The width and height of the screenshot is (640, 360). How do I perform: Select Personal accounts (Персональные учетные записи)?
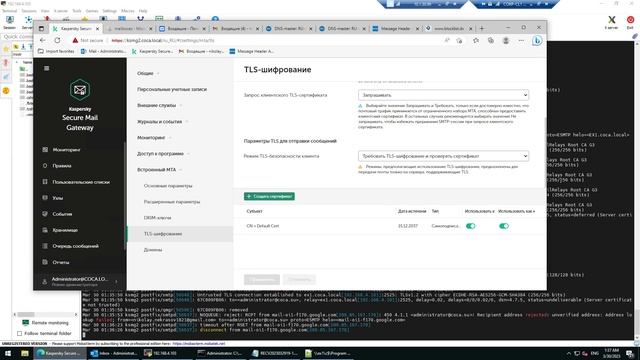point(172,89)
